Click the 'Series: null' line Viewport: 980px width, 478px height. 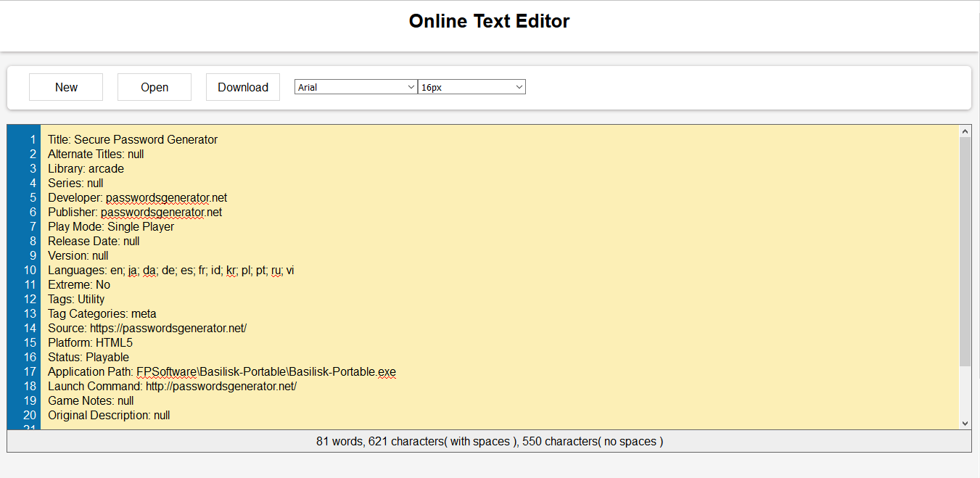click(x=75, y=183)
